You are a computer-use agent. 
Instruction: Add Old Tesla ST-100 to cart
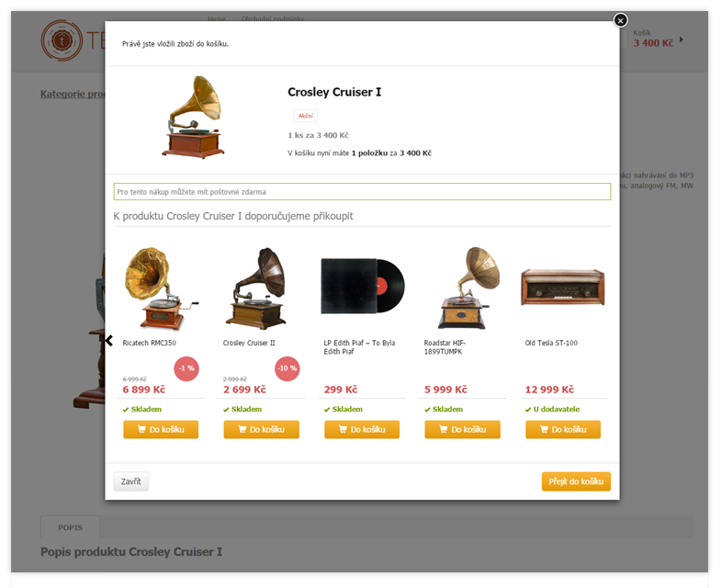pyautogui.click(x=563, y=430)
